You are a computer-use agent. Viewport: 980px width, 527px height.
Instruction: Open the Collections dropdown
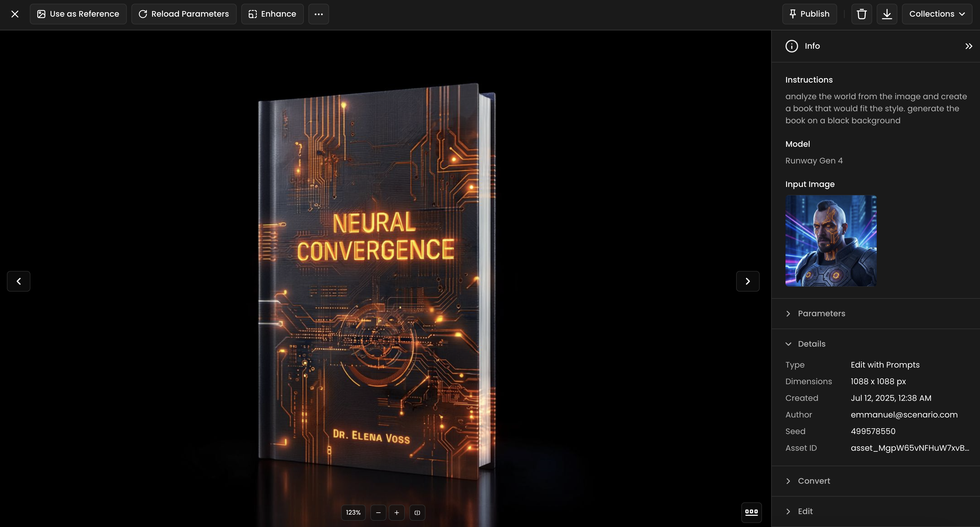[937, 14]
